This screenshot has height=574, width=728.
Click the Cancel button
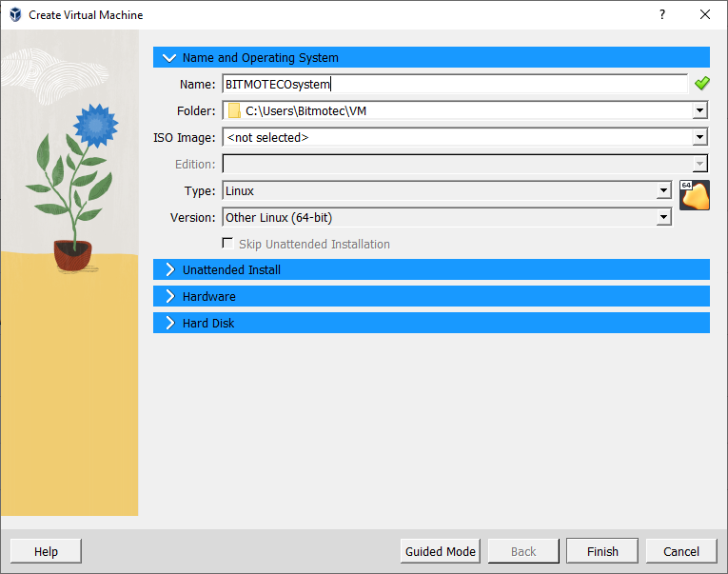[x=681, y=551]
